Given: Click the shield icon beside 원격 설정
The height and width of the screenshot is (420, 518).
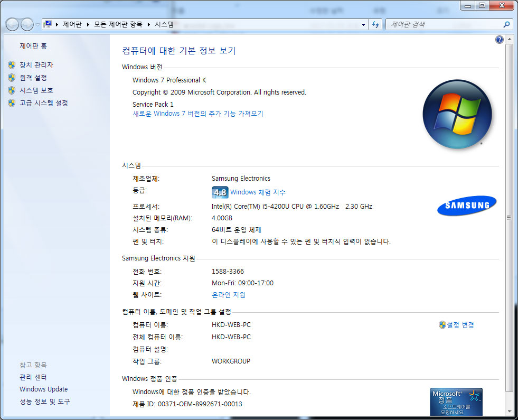Looking at the screenshot, I should [x=12, y=78].
